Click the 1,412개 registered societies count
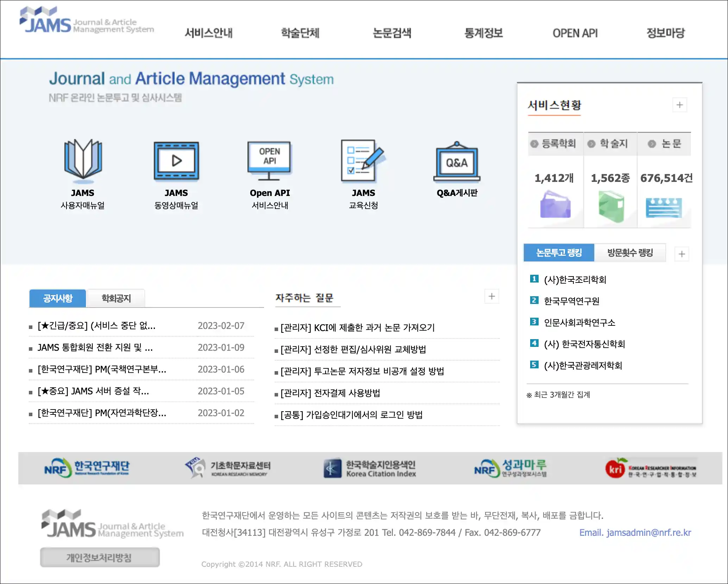 (x=554, y=178)
